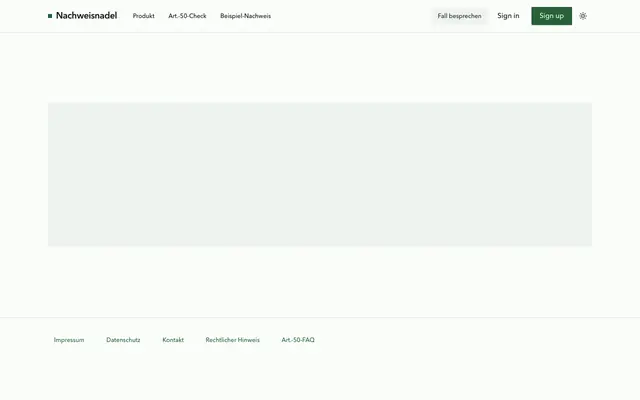Click the Nachweisnadel logo

(82, 16)
